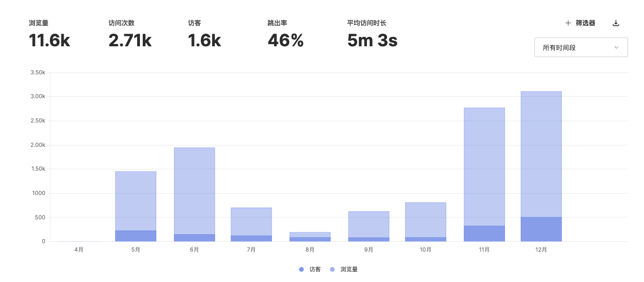The width and height of the screenshot is (644, 282).
Task: Click the 5月 visitors dark bar segment
Action: 136,236
